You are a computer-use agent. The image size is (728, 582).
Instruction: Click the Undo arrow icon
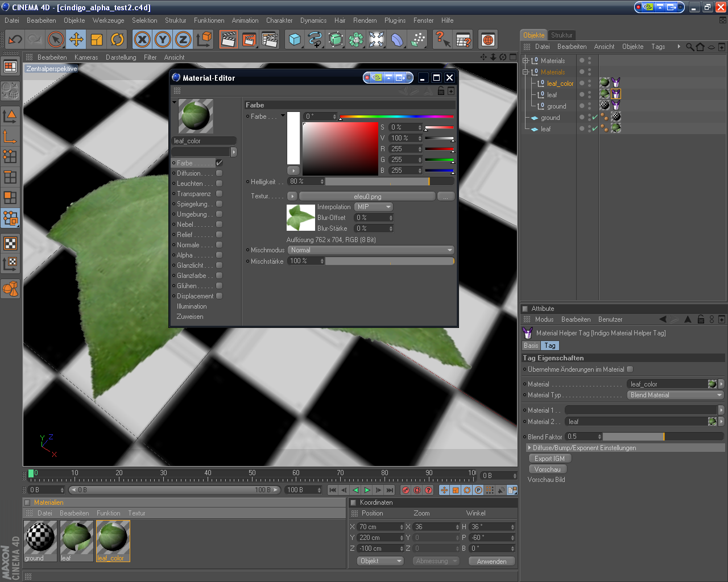(15, 39)
